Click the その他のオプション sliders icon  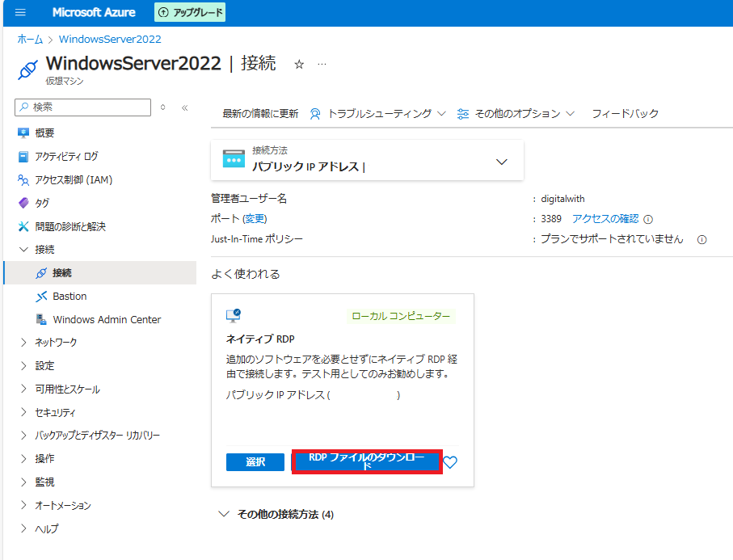463,114
